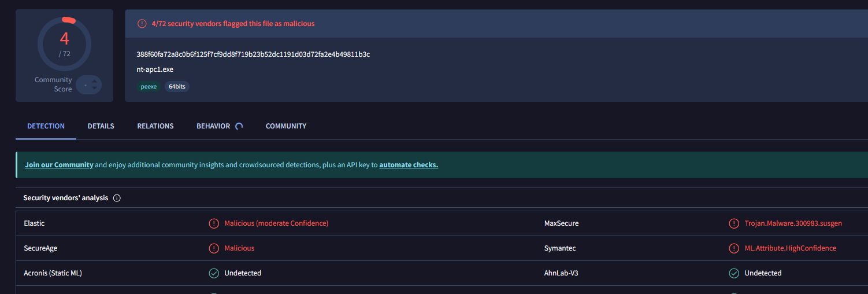Click the green checkmark icon for AhnLab-V3

coord(734,273)
